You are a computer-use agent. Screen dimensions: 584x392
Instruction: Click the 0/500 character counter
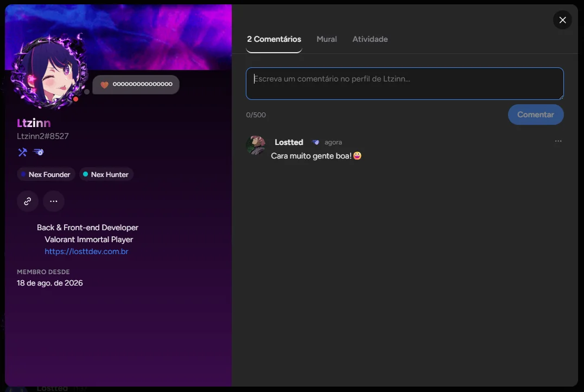(256, 115)
